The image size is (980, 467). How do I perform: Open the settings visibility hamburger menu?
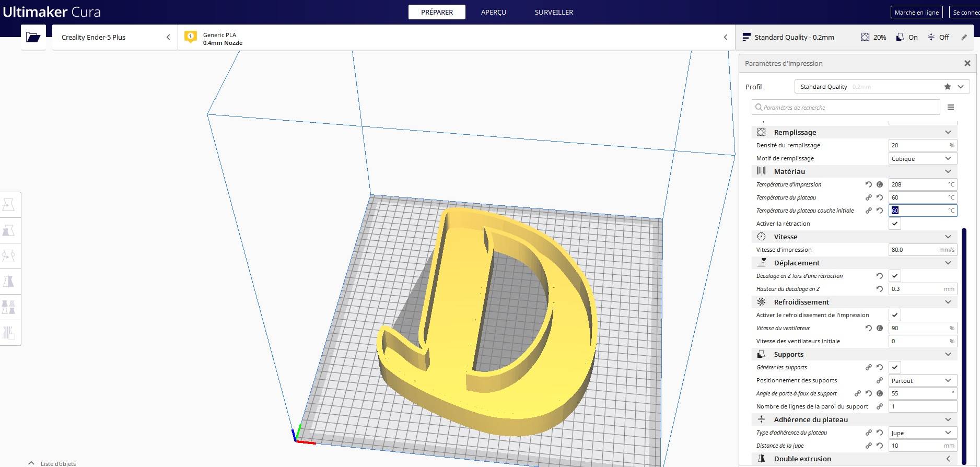point(951,107)
